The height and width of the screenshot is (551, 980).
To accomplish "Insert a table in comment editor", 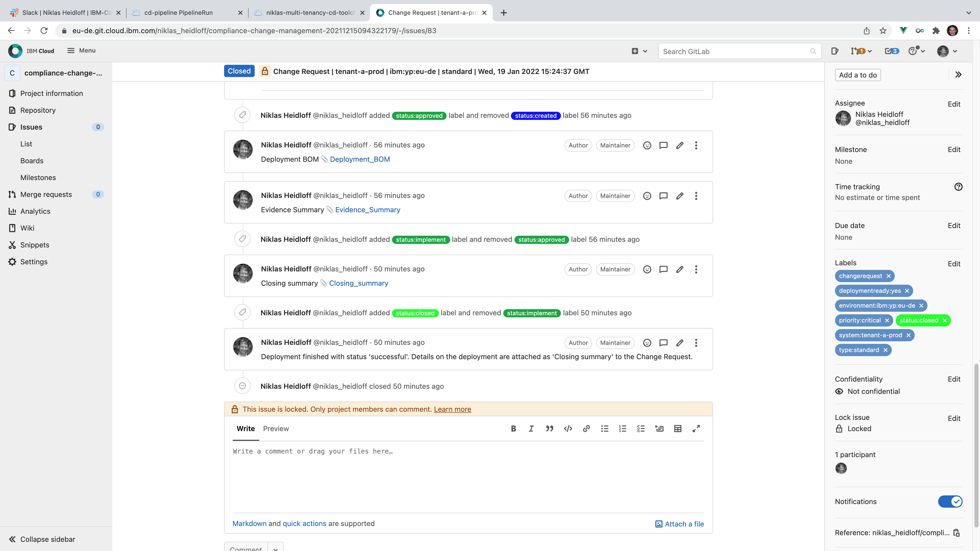I will click(678, 429).
